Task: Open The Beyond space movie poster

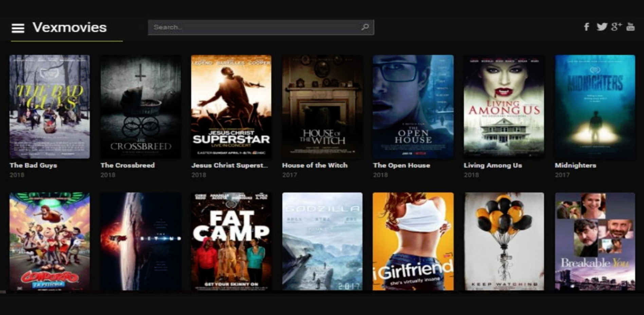Action: [x=141, y=241]
